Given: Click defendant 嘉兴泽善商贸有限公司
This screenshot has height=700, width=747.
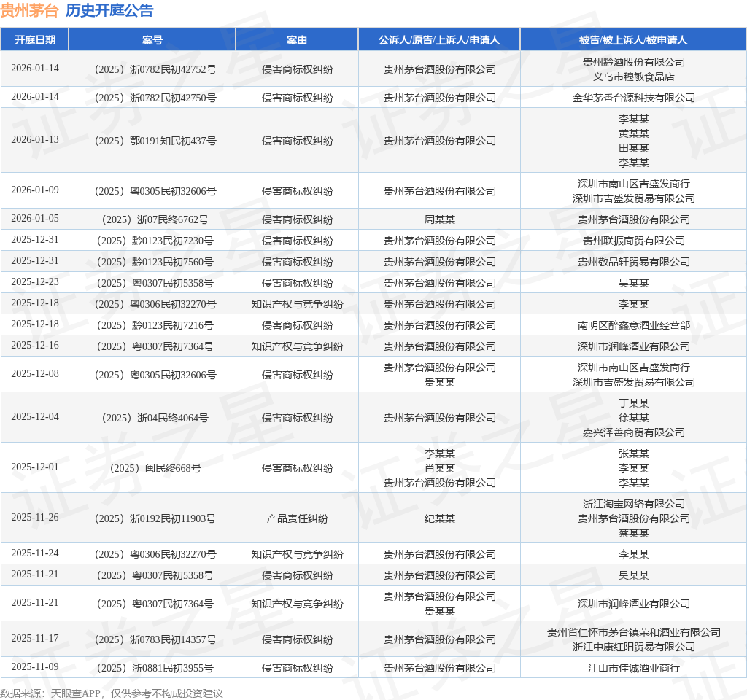Looking at the screenshot, I should click(634, 432).
